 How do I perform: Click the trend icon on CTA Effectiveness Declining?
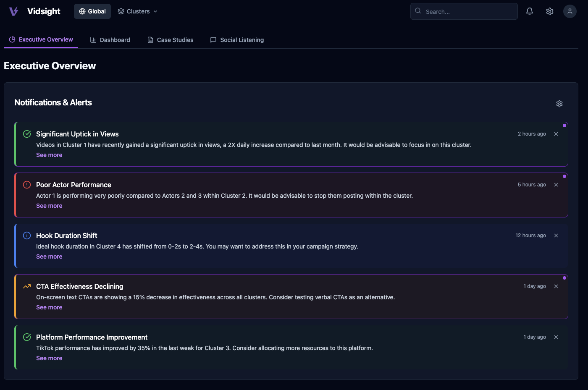(x=27, y=286)
